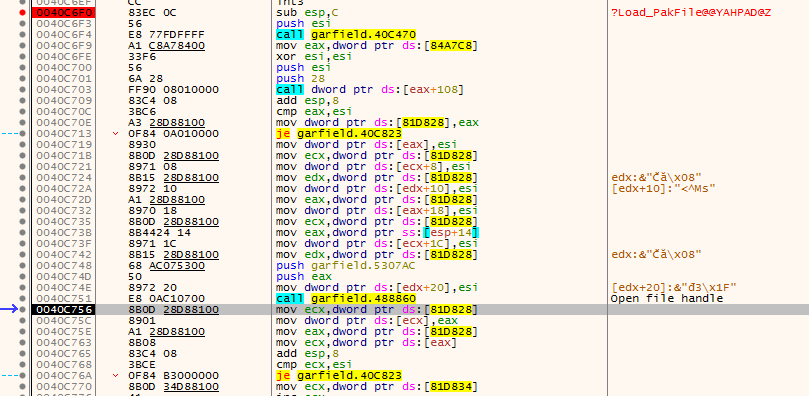Click bytes E8 77FDFFFF
Viewport: 809px width, 396px height.
(x=166, y=35)
